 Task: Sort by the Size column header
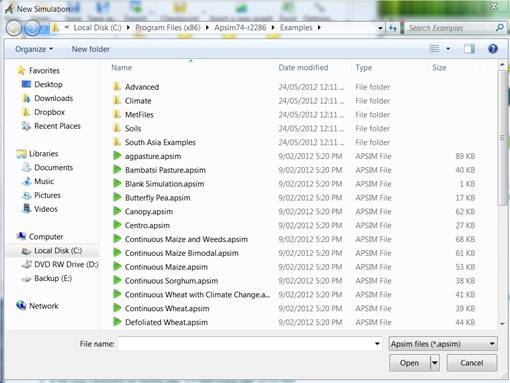(439, 68)
